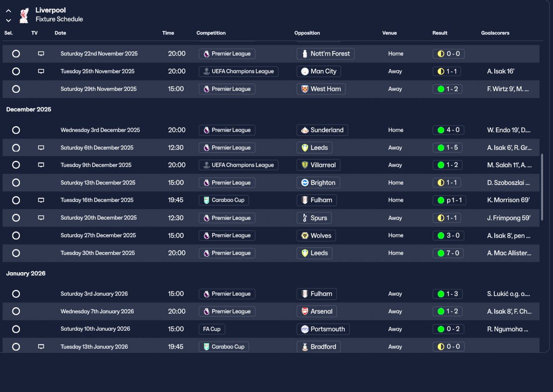Click the goalscorer text "A. Isak 16'"
The width and height of the screenshot is (553, 392).
tap(501, 71)
